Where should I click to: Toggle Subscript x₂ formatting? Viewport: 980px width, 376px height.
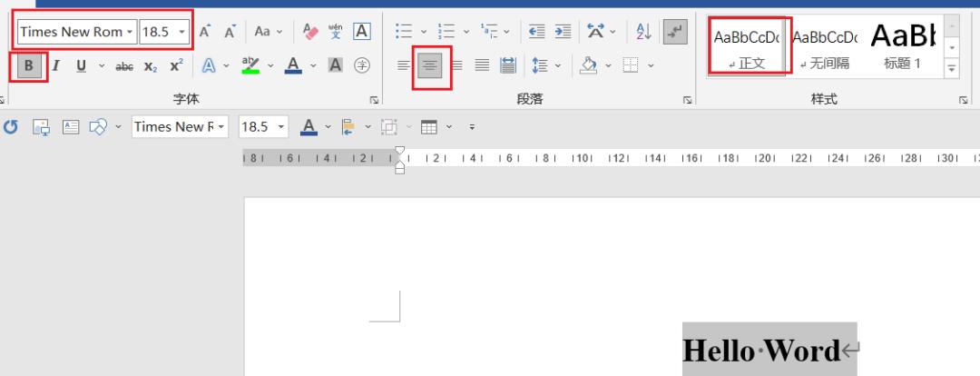click(151, 66)
